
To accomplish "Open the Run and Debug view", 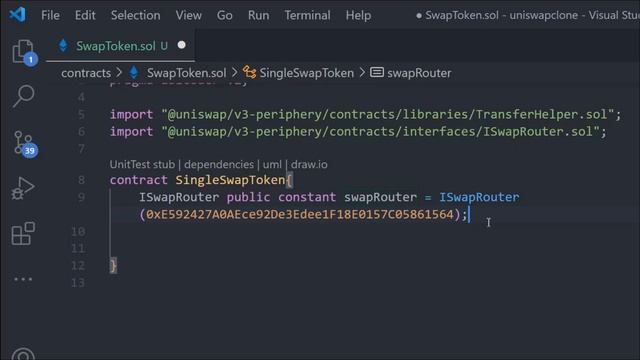I will coord(23,189).
